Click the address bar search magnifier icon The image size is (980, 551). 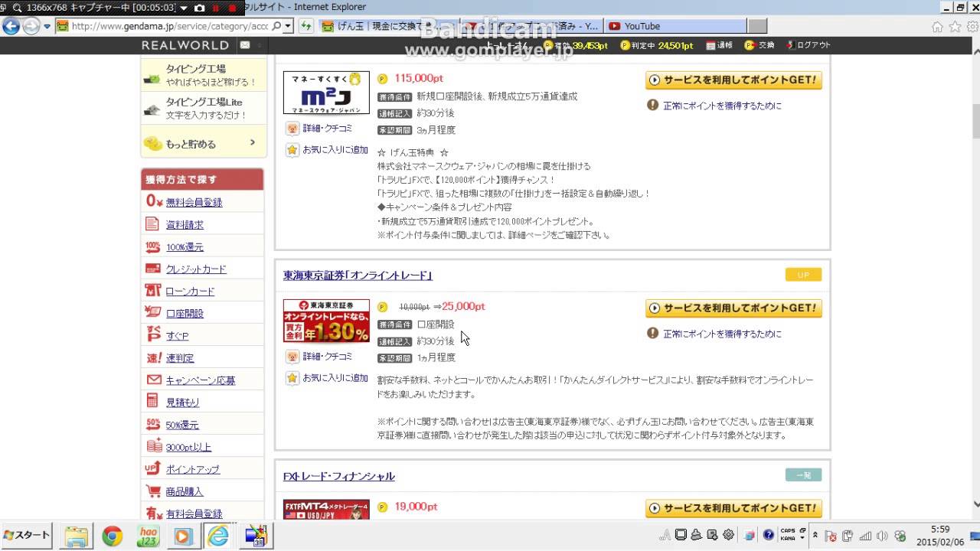tap(277, 26)
